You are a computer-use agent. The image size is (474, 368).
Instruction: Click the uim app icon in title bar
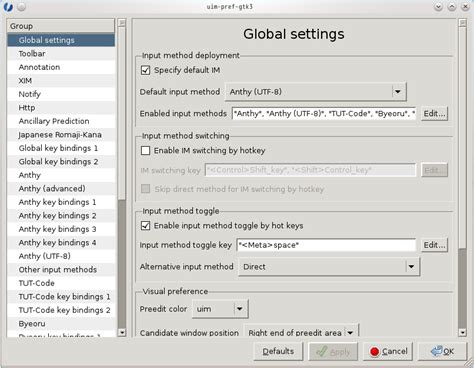point(8,7)
